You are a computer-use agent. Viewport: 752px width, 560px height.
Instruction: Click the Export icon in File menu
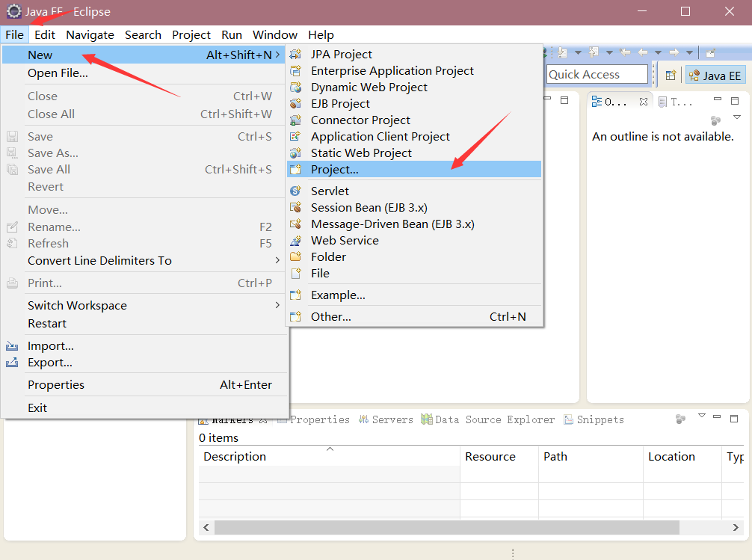click(12, 363)
